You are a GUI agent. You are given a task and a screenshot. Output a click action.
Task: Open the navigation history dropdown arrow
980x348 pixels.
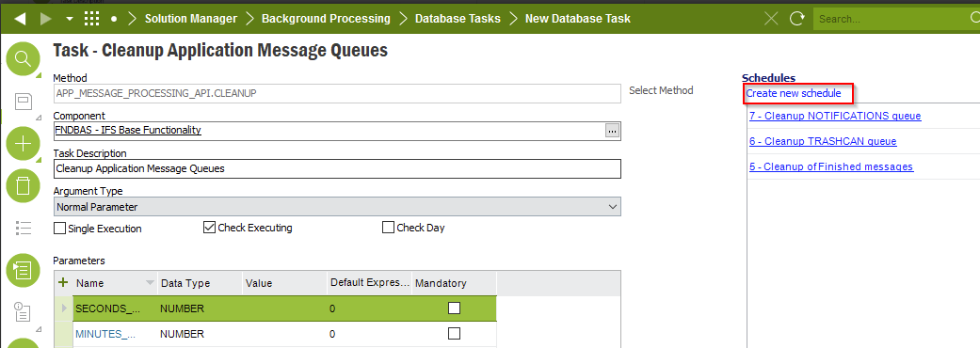coord(70,19)
